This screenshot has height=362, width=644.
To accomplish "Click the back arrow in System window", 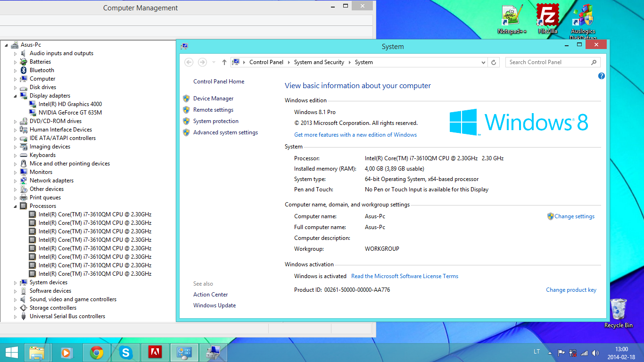I will [189, 62].
